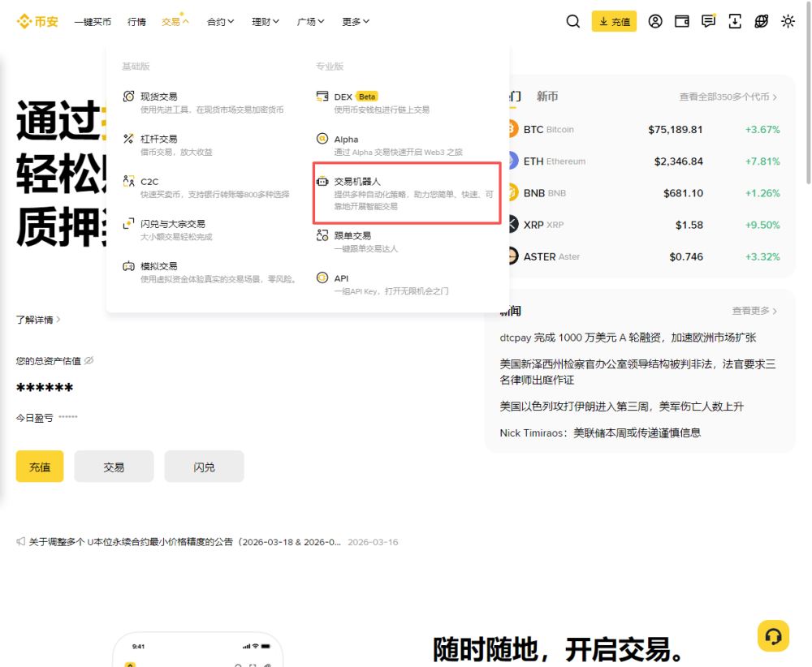
Task: Click the Binance logo
Action: point(37,21)
